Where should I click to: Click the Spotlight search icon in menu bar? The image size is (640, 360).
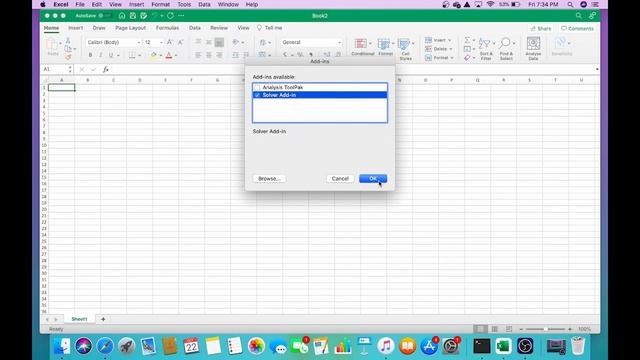[x=570, y=4]
